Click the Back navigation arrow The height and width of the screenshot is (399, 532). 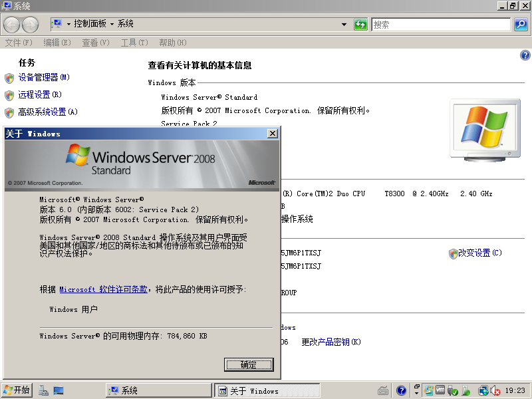pyautogui.click(x=11, y=25)
